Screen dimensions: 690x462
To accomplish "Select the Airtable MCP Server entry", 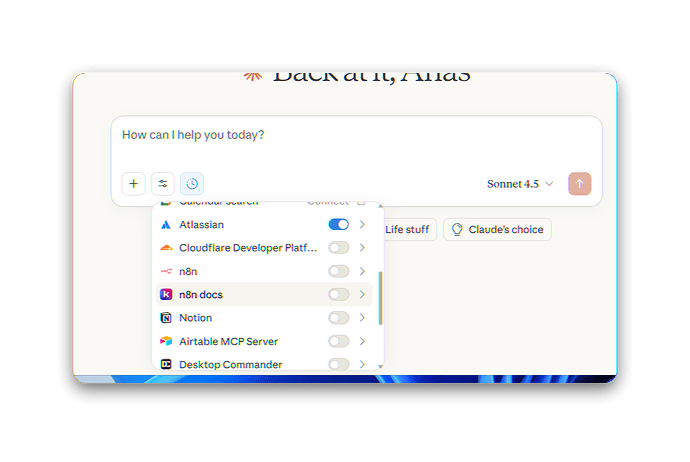I will point(264,341).
